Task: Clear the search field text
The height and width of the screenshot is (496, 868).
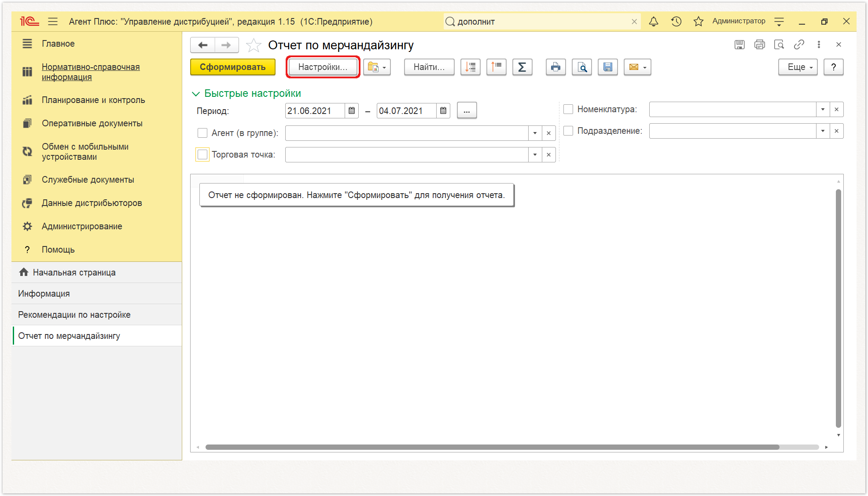Action: click(x=634, y=22)
